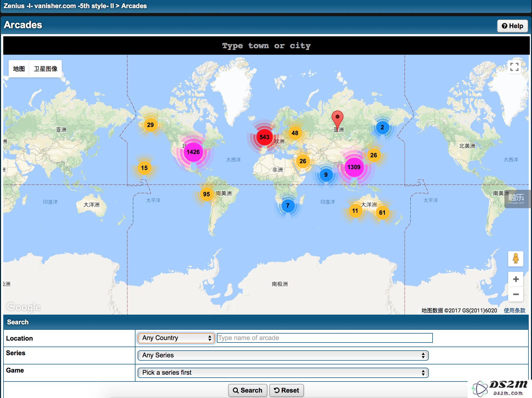This screenshot has height=398, width=532.
Task: Click the Type name of arcade field
Action: tap(325, 338)
